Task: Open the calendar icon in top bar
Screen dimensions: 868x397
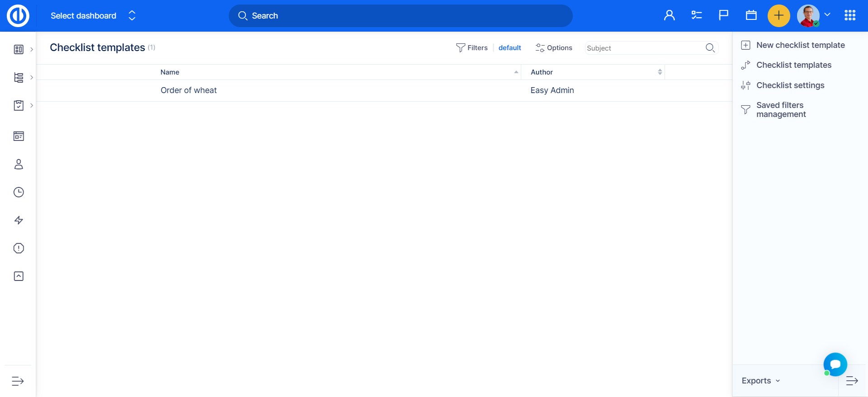Action: click(x=751, y=16)
